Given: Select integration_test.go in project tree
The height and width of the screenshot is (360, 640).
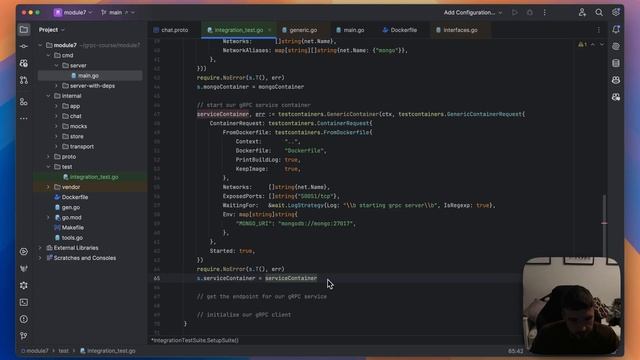Looking at the screenshot, I should [x=90, y=177].
